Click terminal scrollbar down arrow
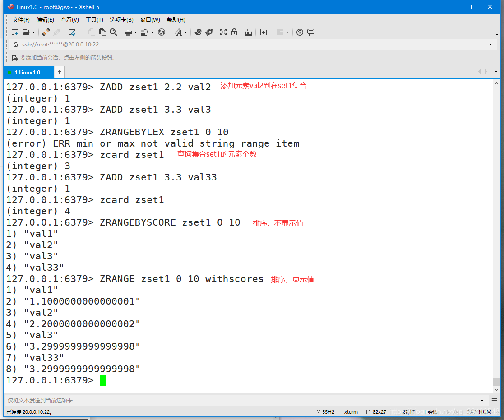 496,389
